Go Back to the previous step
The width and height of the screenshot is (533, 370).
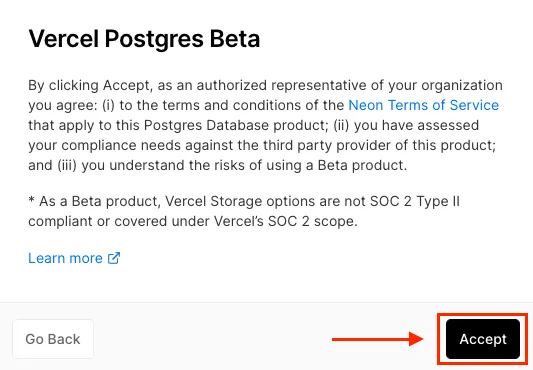53,339
